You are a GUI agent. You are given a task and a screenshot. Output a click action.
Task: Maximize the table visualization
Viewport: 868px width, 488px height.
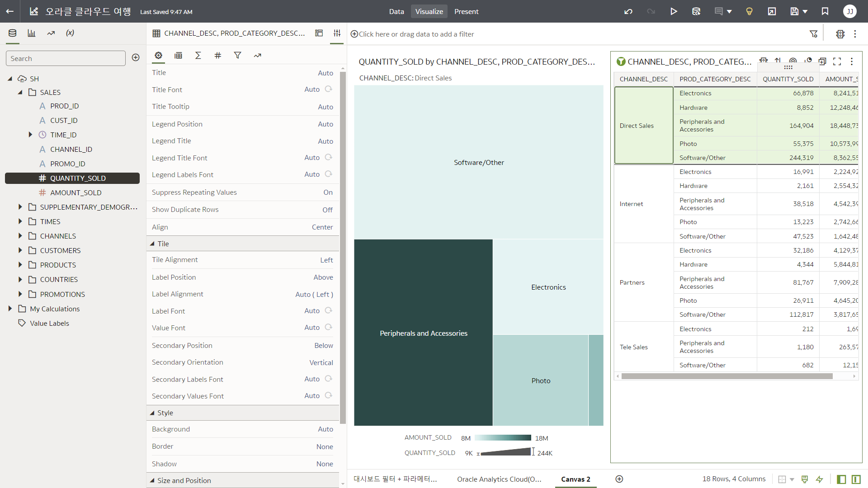[837, 61]
